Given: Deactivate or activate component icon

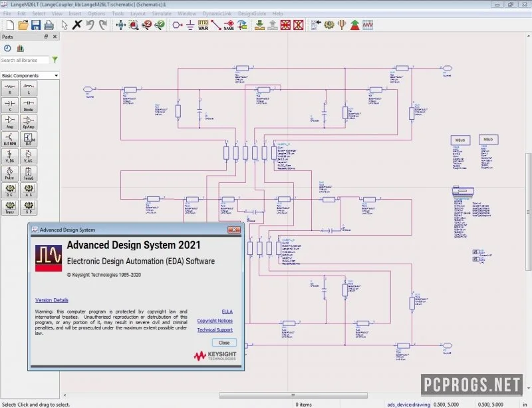Looking at the screenshot, I should 285,25.
